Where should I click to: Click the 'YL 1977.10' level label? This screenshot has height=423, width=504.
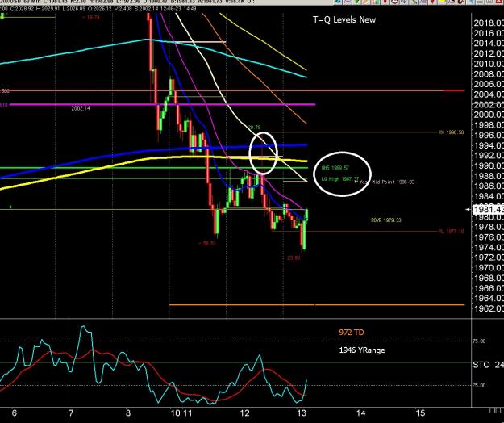coord(452,231)
